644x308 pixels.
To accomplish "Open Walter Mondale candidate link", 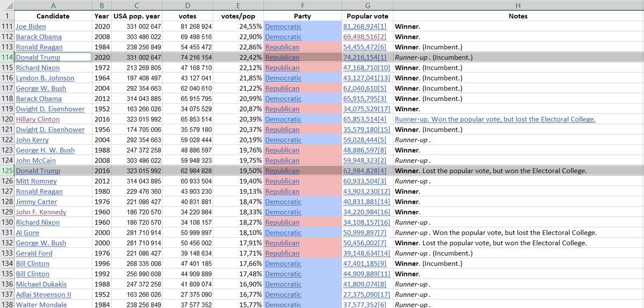I will tap(41, 305).
